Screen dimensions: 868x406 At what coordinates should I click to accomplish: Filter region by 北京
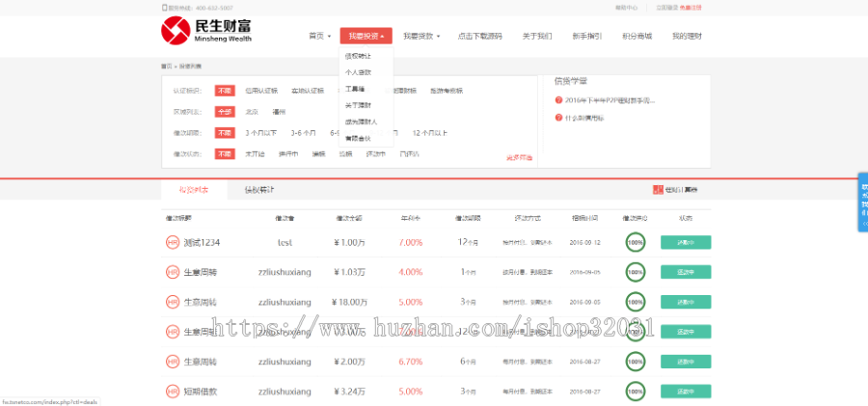[x=252, y=112]
